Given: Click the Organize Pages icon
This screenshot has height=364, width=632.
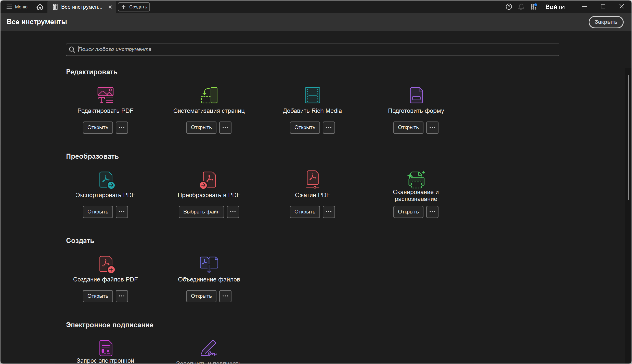Looking at the screenshot, I should tap(209, 95).
